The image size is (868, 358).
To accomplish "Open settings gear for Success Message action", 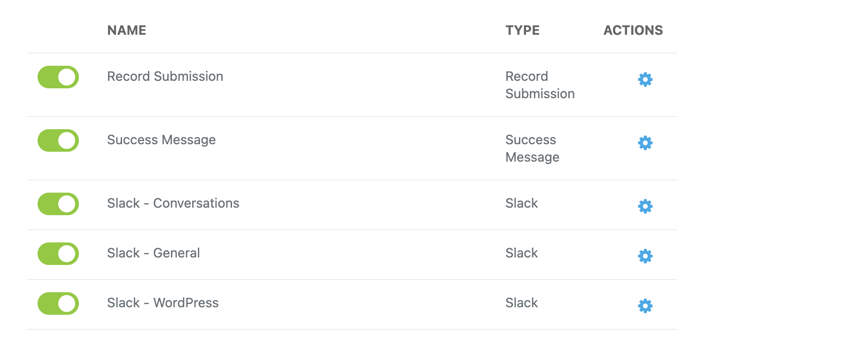I will [645, 143].
